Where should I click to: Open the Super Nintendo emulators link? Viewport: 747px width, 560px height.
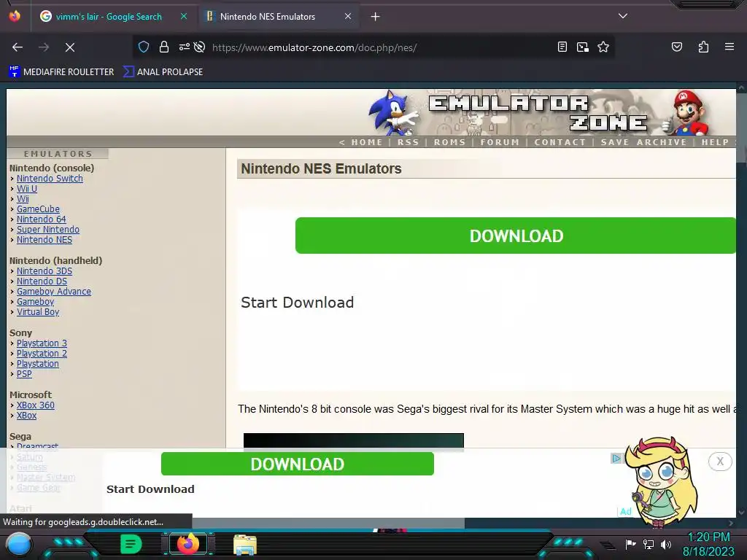coord(48,230)
